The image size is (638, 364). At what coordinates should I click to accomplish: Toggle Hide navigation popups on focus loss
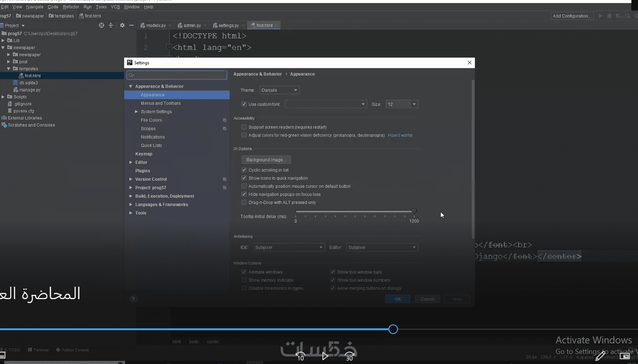click(244, 194)
